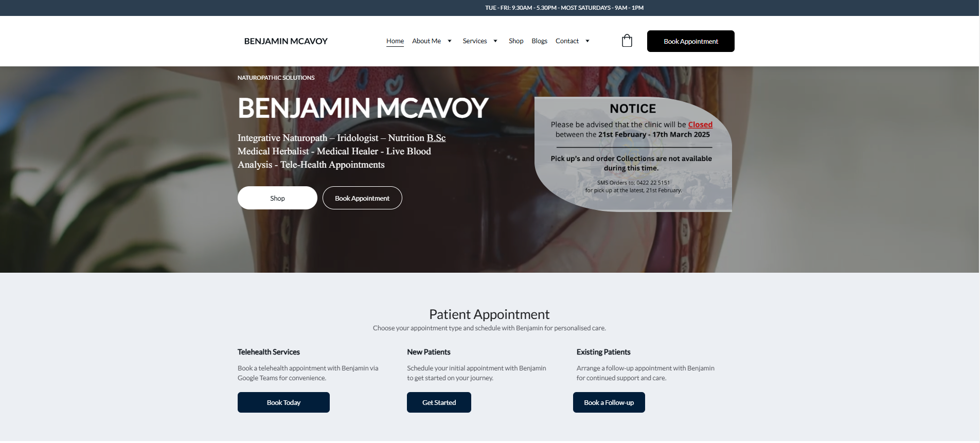Screen dimensions: 980x443
Task: Click the 'Choose your appointment type' subtitle
Action: tap(489, 328)
